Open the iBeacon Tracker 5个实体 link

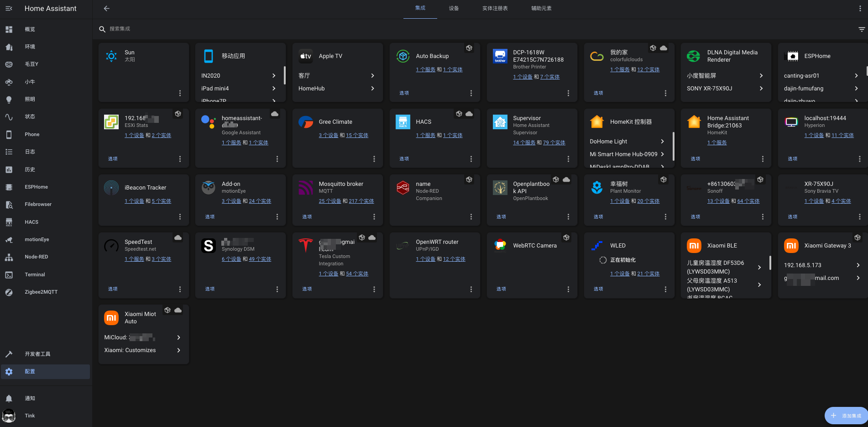162,201
